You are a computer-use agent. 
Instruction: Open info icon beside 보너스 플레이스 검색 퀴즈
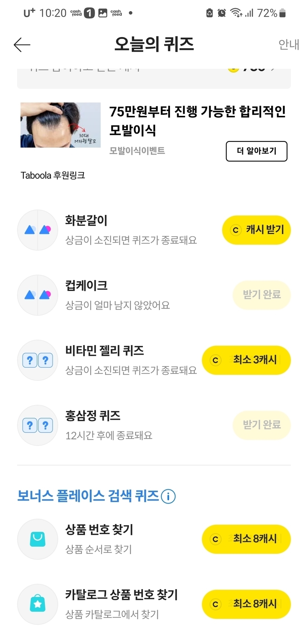pos(168,496)
